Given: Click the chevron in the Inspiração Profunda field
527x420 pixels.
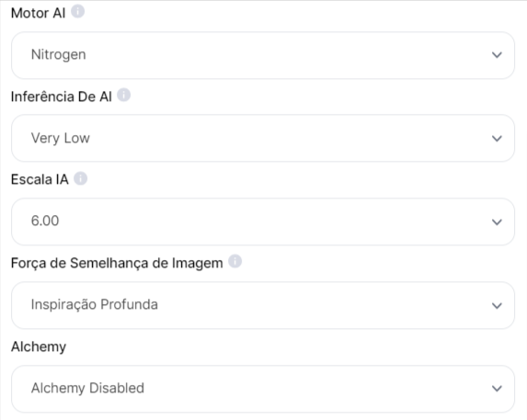Looking at the screenshot, I should point(497,305).
